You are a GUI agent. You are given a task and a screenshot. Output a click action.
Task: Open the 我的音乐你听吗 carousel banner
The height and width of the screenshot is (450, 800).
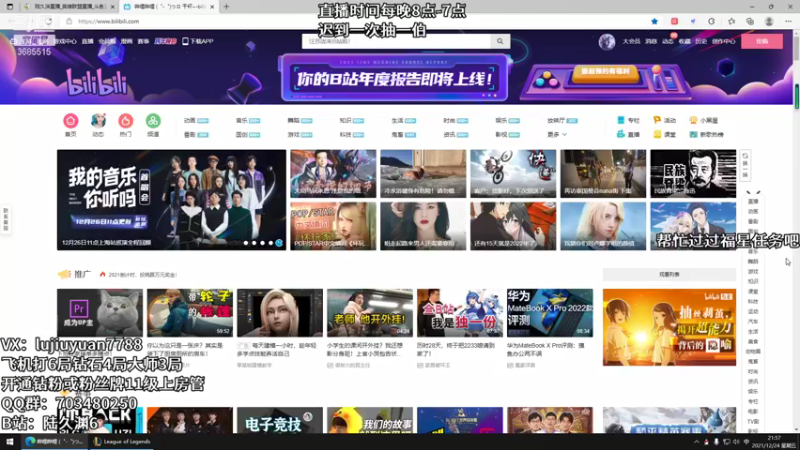pyautogui.click(x=171, y=200)
